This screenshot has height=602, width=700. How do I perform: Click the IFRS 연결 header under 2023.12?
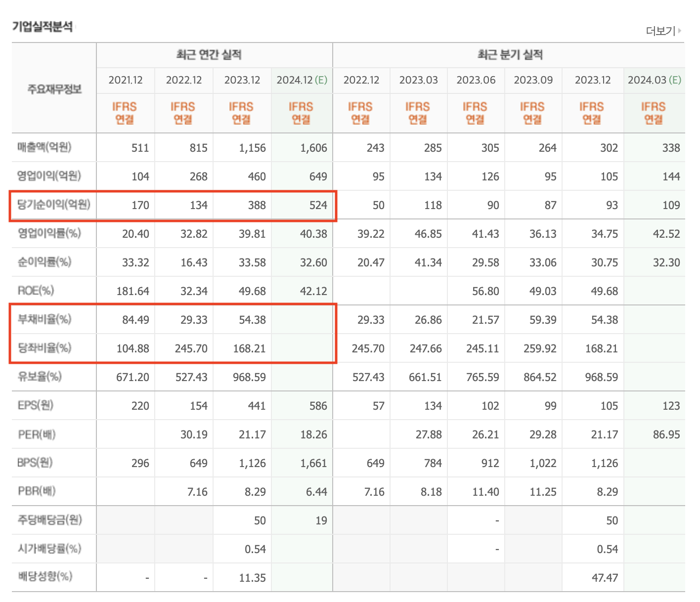(x=242, y=113)
